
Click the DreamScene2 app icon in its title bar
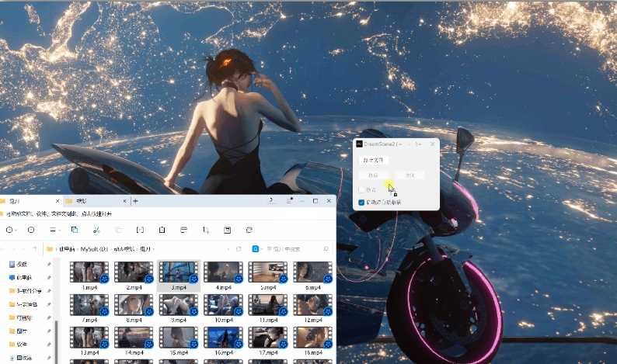click(359, 144)
